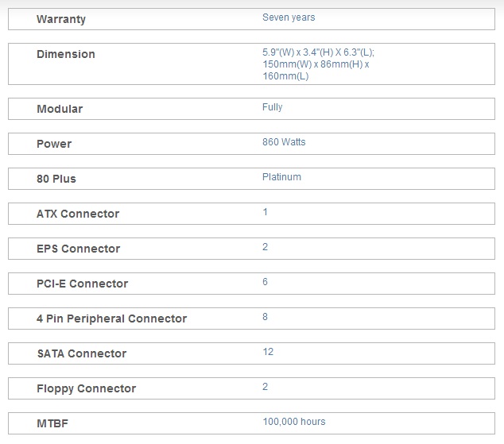Image resolution: width=504 pixels, height=444 pixels.
Task: Select the "860 Watts" value
Action: click(x=284, y=142)
